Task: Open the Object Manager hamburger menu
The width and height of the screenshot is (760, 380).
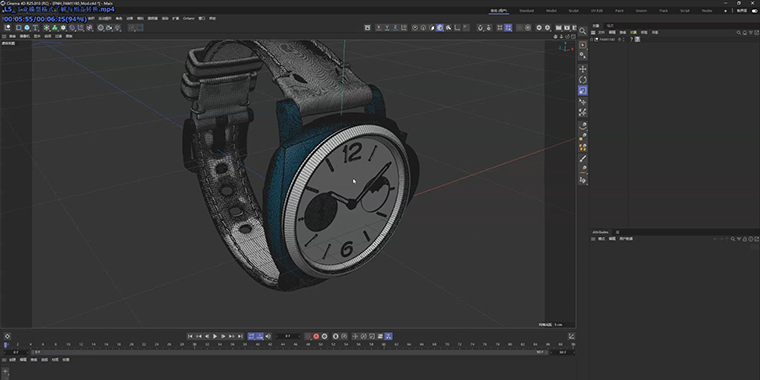Action: click(593, 32)
